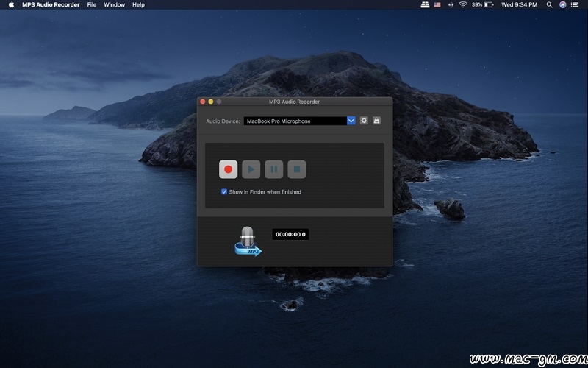Close the MP3 Audio Recorder window
This screenshot has width=588, height=368.
click(203, 102)
